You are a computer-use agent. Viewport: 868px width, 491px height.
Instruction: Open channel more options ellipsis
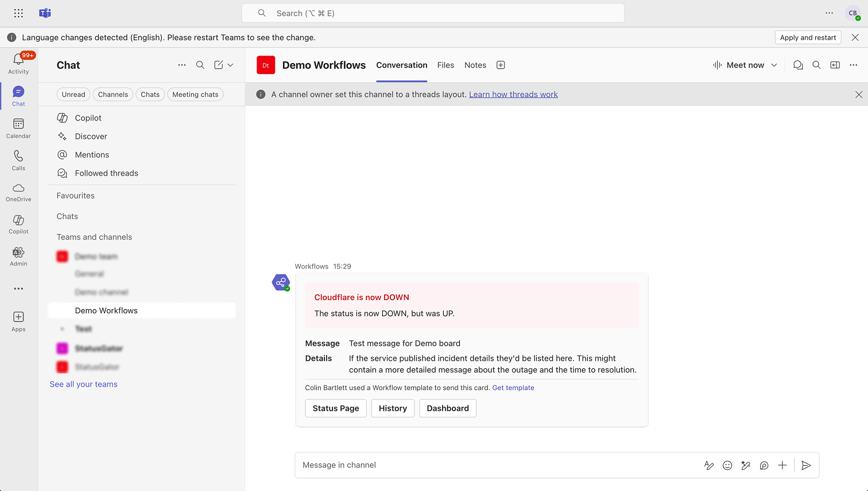(x=854, y=65)
